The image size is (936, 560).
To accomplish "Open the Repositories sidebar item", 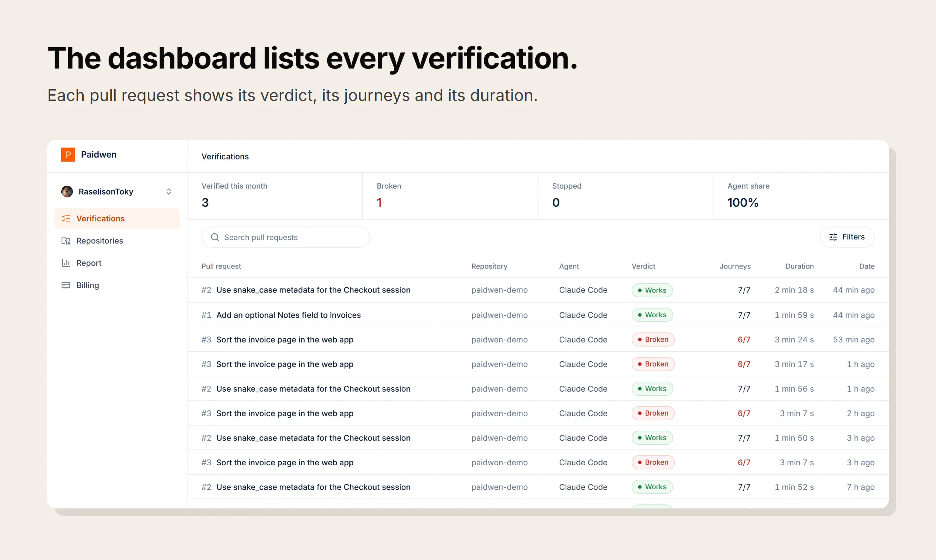I will point(117,241).
